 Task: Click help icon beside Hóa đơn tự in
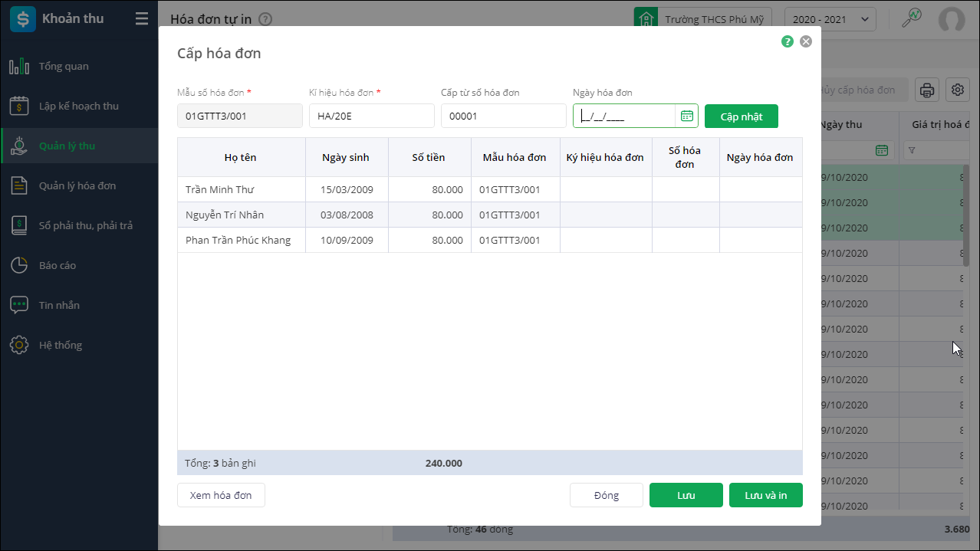[x=265, y=19]
